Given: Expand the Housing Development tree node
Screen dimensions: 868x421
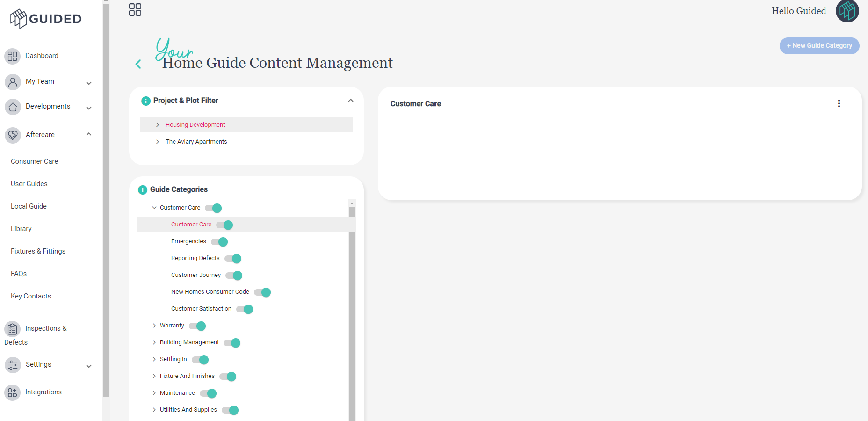Looking at the screenshot, I should 158,125.
